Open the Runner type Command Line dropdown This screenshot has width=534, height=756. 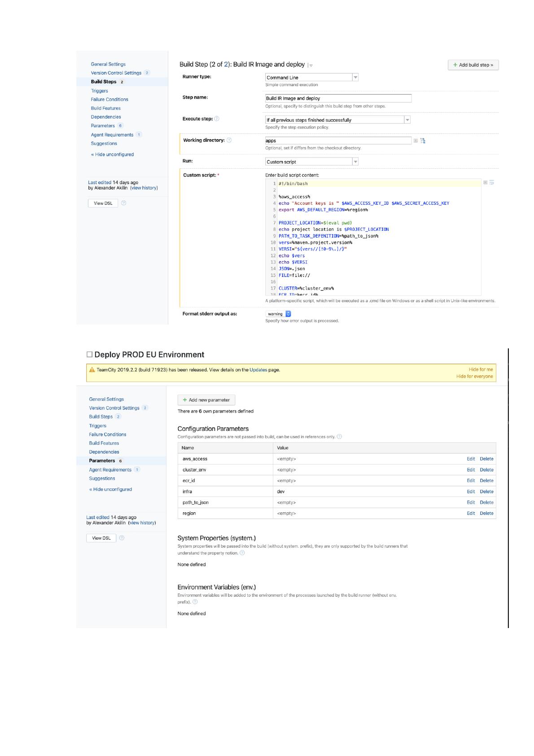point(312,77)
